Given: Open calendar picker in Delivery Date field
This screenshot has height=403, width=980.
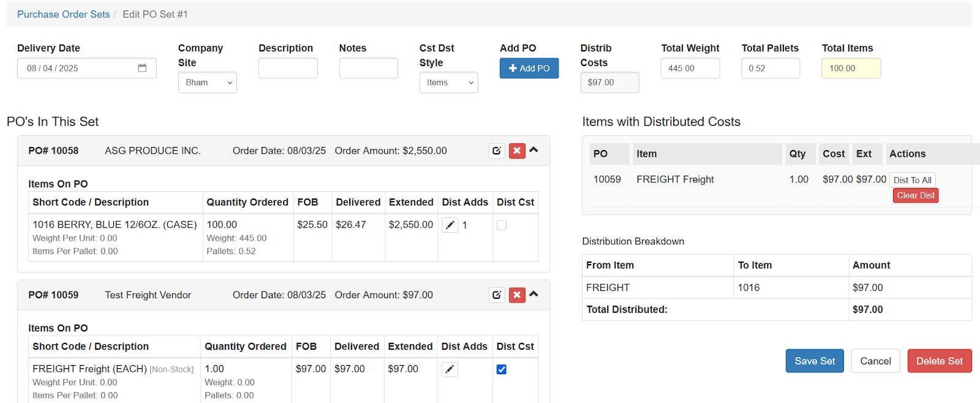Looking at the screenshot, I should pos(142,68).
